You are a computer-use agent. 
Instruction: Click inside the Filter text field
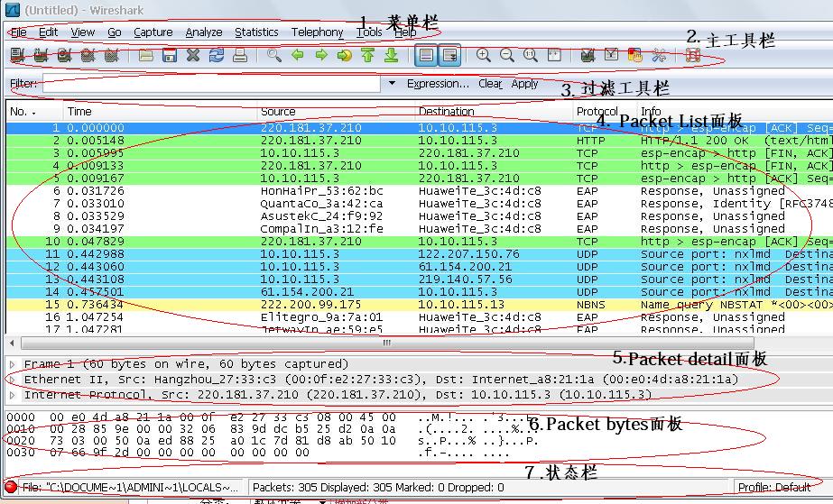(x=211, y=84)
